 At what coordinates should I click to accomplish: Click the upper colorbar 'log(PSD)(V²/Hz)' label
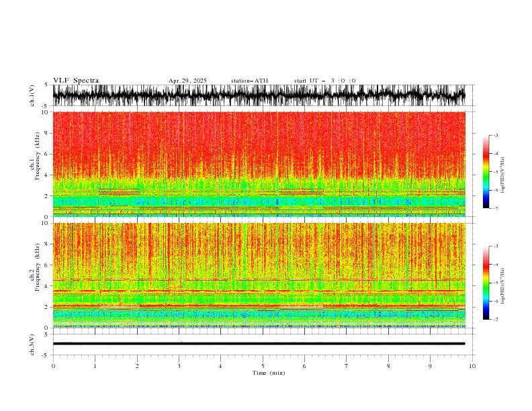tap(502, 175)
